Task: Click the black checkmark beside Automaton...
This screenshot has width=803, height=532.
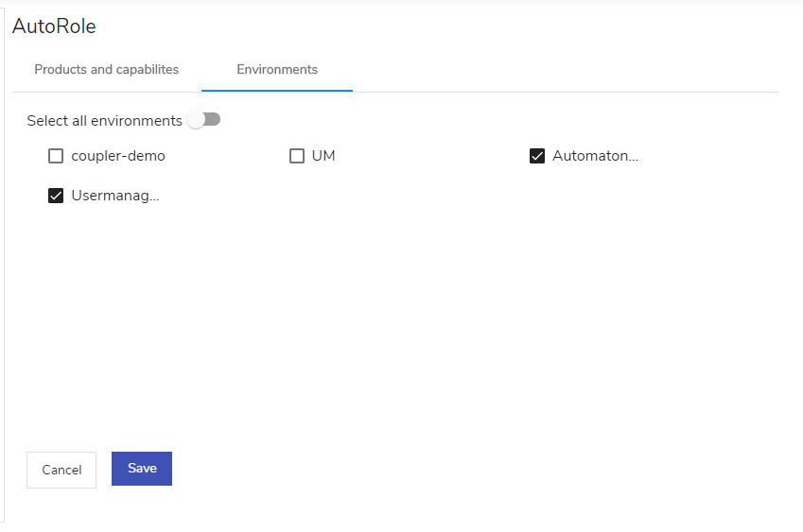Action: pos(537,156)
